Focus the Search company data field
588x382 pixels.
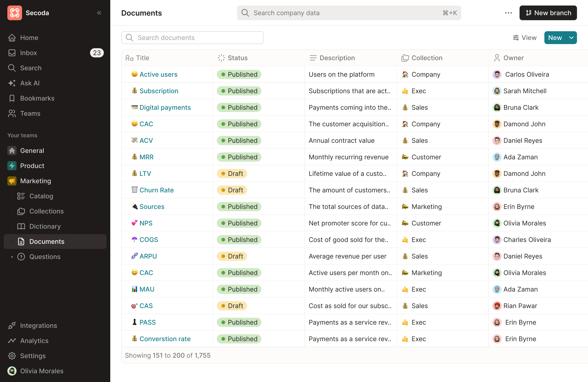(349, 13)
